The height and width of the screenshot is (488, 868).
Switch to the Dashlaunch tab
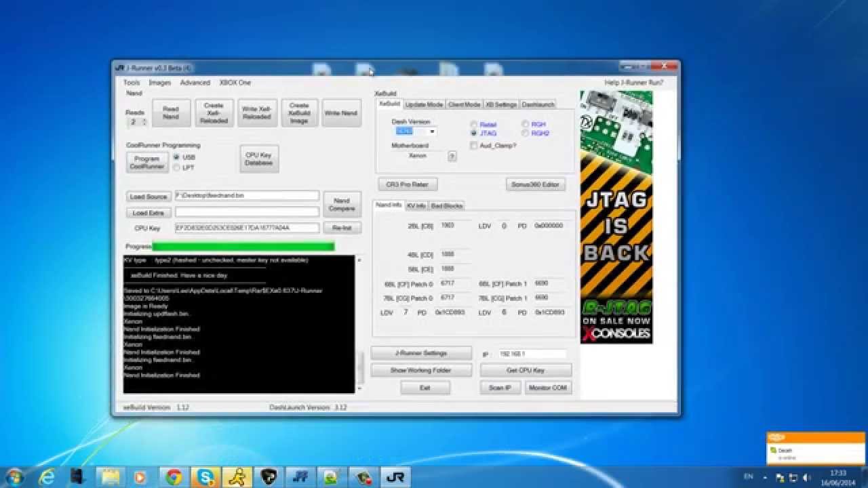(538, 104)
